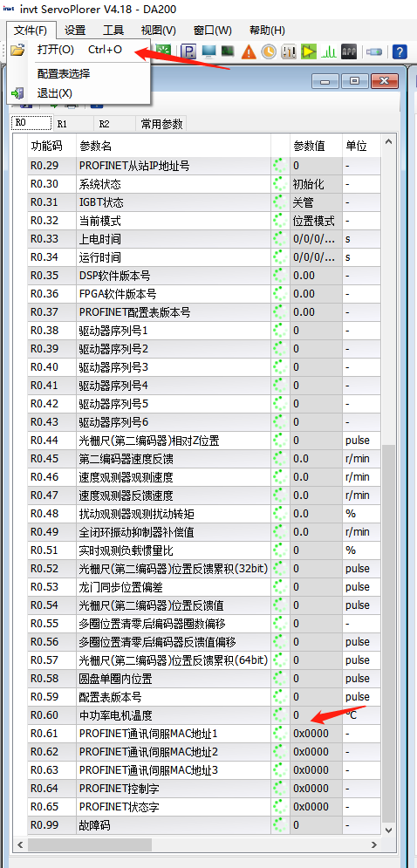The width and height of the screenshot is (417, 868).
Task: Open the 设置 menu
Action: point(75,30)
